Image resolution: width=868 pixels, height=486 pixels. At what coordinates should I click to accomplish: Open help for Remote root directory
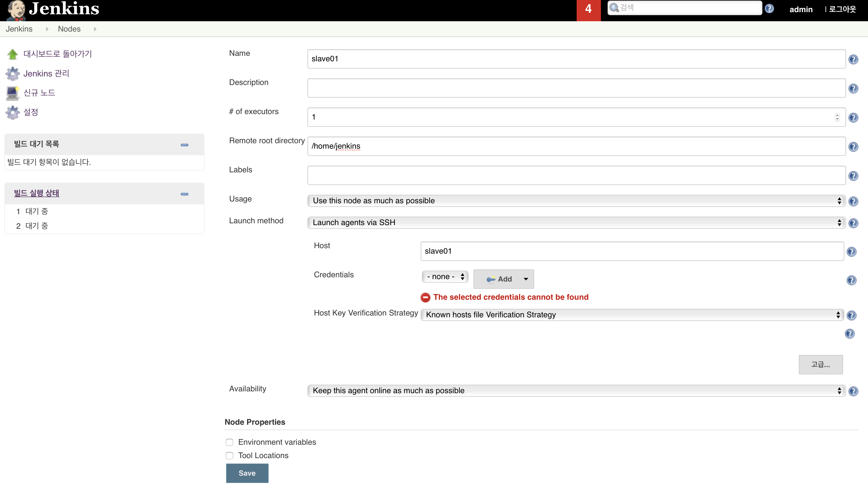tap(853, 147)
